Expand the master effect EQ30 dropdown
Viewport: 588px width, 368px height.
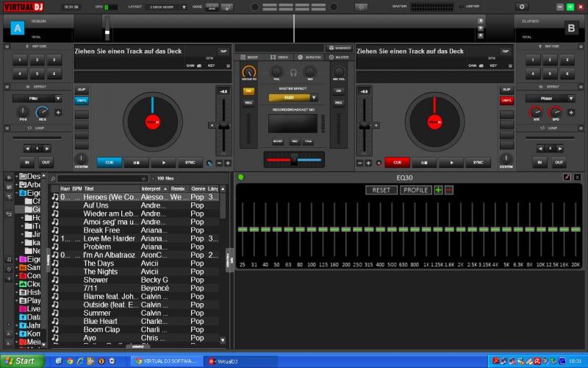coord(314,97)
